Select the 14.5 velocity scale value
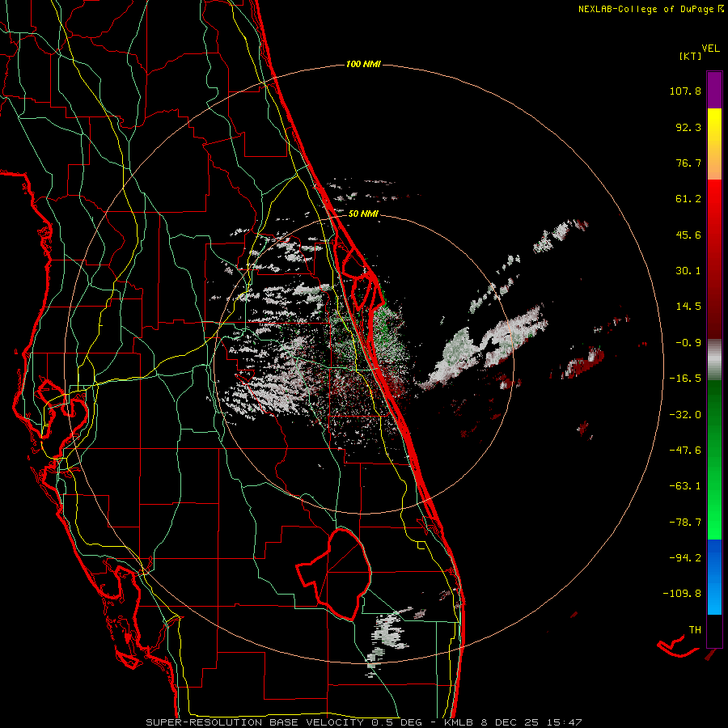The height and width of the screenshot is (728, 728). [x=688, y=307]
